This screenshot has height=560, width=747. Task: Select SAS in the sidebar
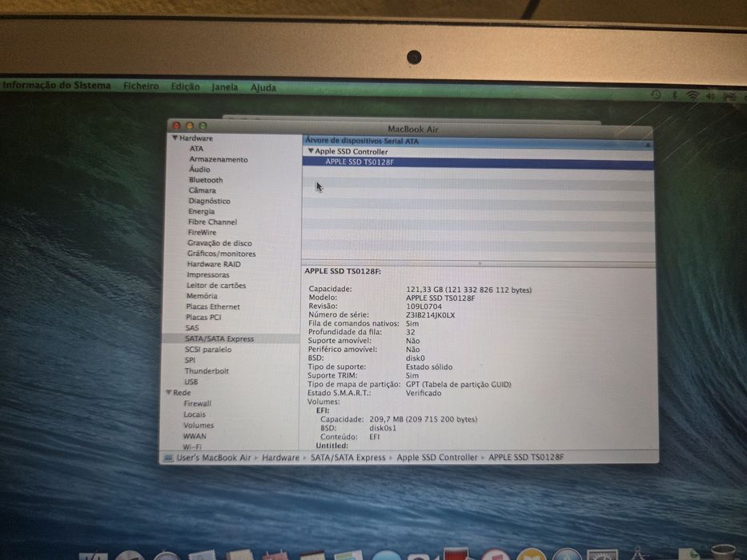192,328
